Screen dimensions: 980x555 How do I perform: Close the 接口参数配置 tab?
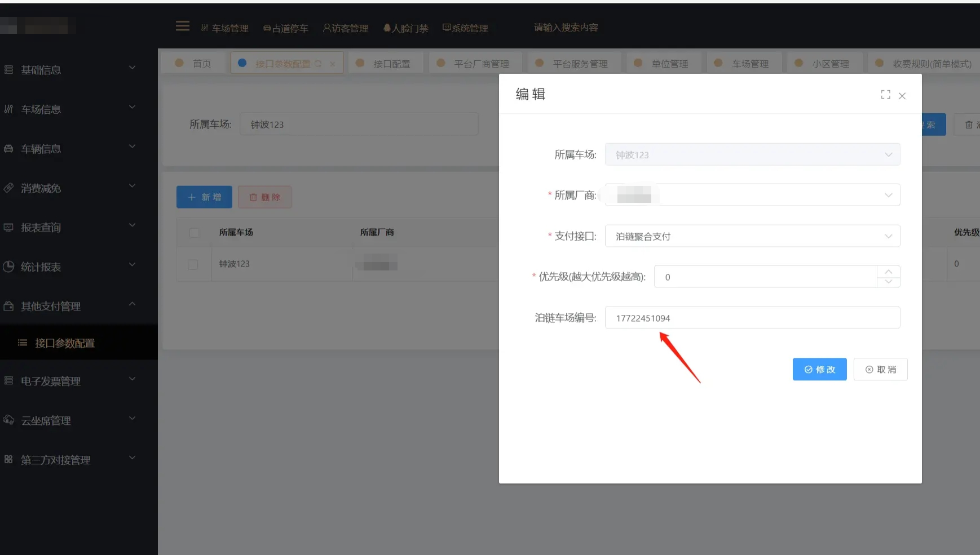(x=332, y=64)
